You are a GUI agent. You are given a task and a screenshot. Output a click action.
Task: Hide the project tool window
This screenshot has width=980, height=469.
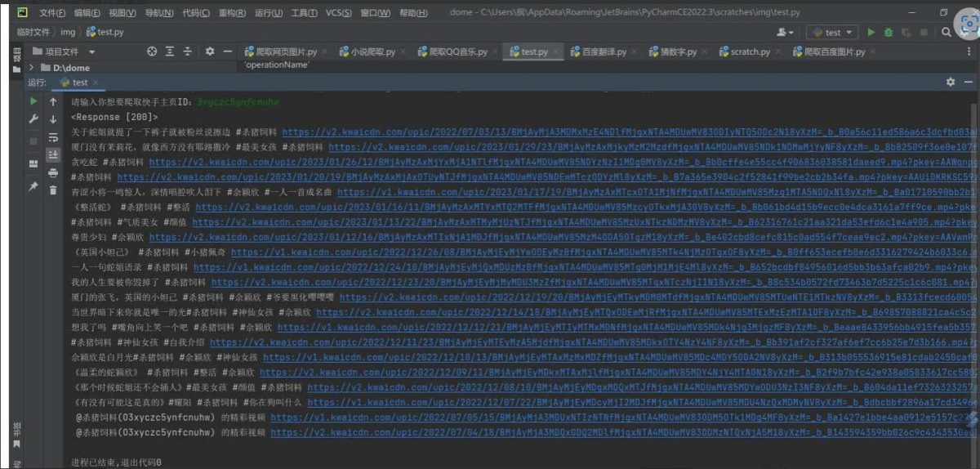(x=228, y=51)
